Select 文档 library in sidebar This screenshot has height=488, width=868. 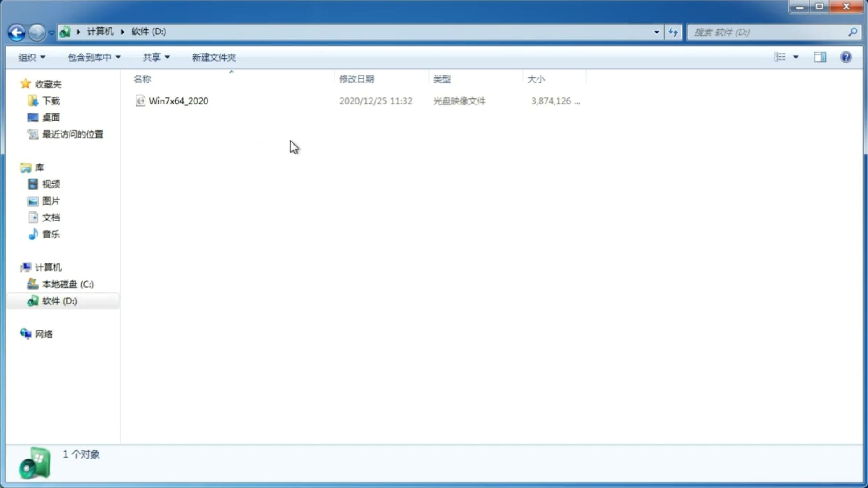[51, 218]
